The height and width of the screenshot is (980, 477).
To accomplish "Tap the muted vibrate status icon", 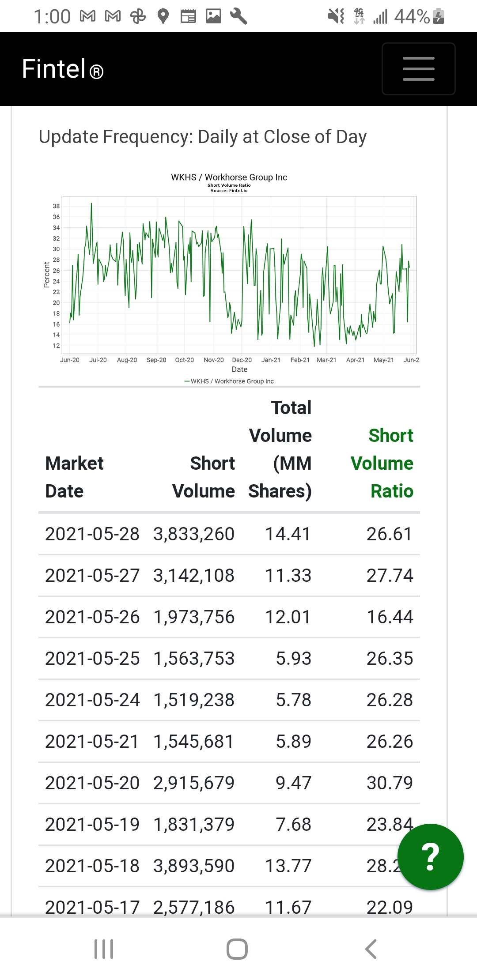I will (x=336, y=17).
